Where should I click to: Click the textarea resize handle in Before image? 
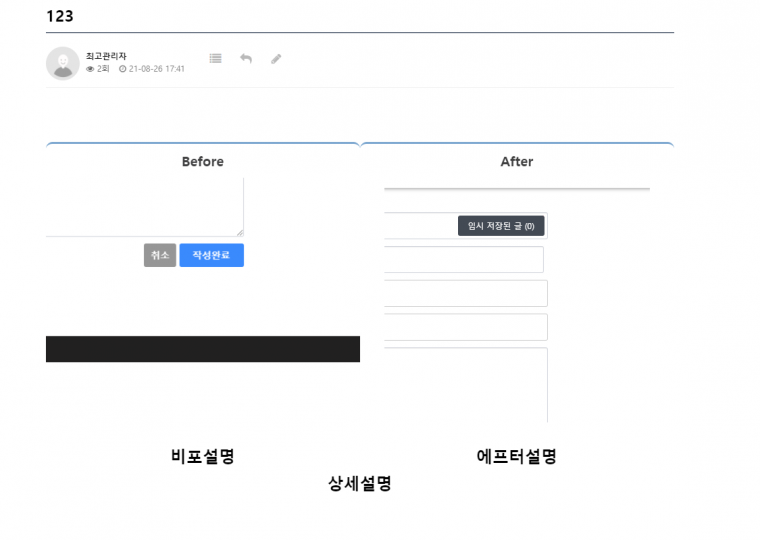240,233
